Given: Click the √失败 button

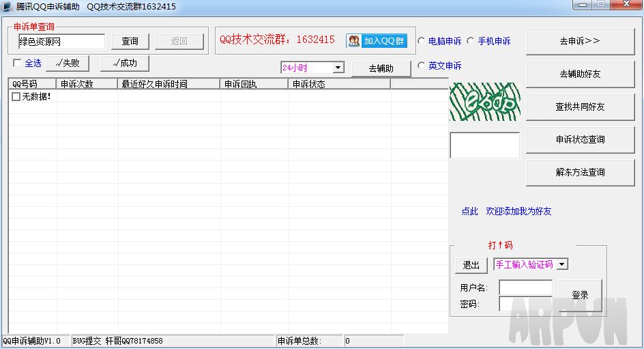Looking at the screenshot, I should pos(68,64).
